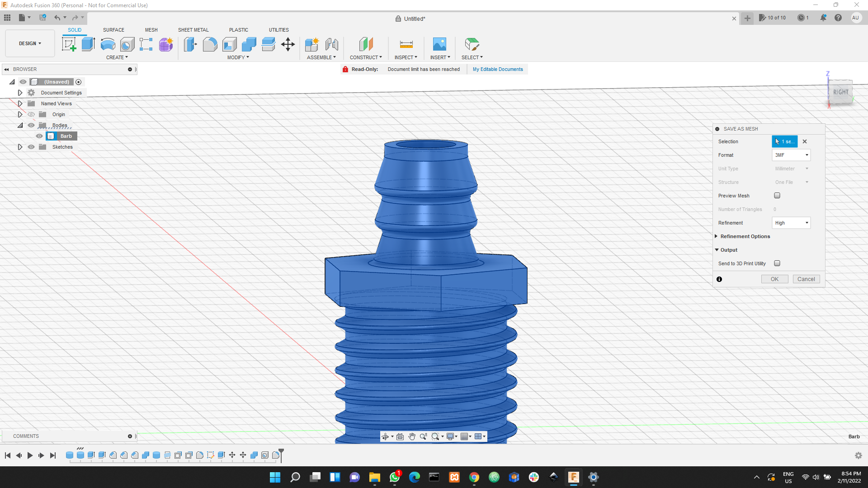Turn on Send to 3D Print Utility
This screenshot has height=488, width=868.
pyautogui.click(x=777, y=263)
